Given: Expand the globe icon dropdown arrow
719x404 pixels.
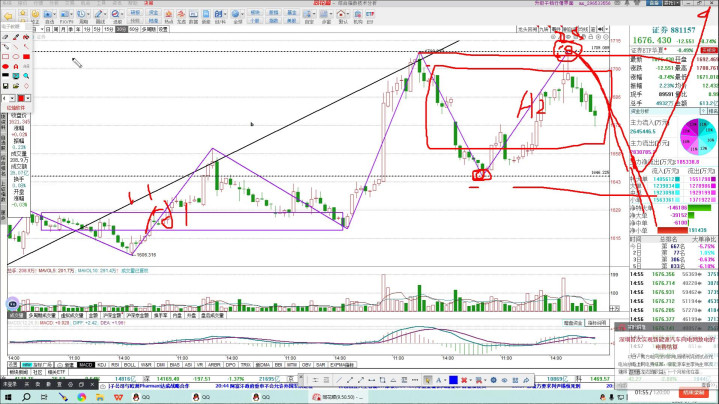Looking at the screenshot, I should coord(242,15).
